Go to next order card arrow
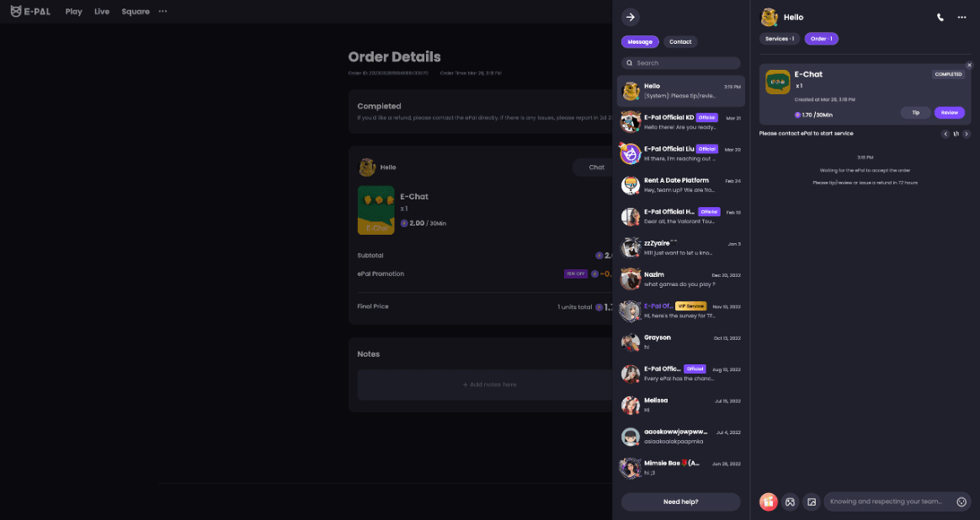Viewport: 980px width, 520px height. click(x=967, y=134)
